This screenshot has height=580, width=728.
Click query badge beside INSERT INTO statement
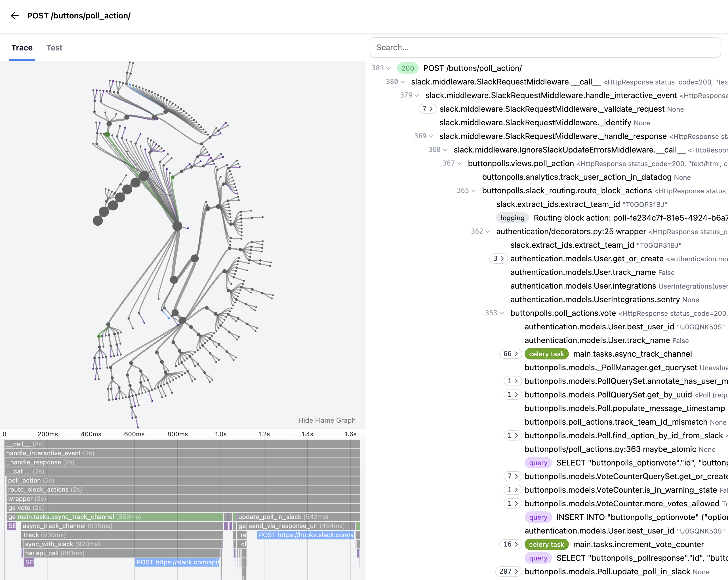(x=538, y=517)
